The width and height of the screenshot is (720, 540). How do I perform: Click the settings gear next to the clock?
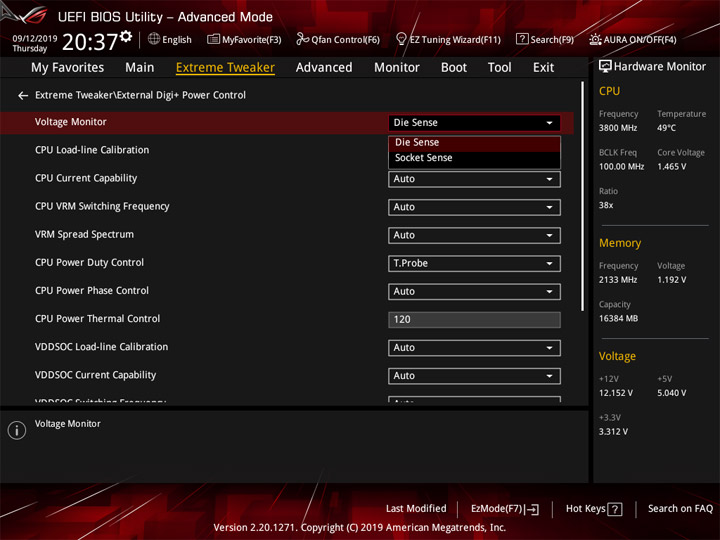[126, 36]
